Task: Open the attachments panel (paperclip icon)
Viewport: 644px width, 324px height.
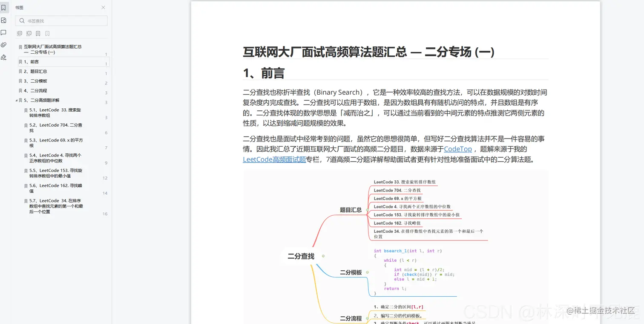Action: point(4,45)
